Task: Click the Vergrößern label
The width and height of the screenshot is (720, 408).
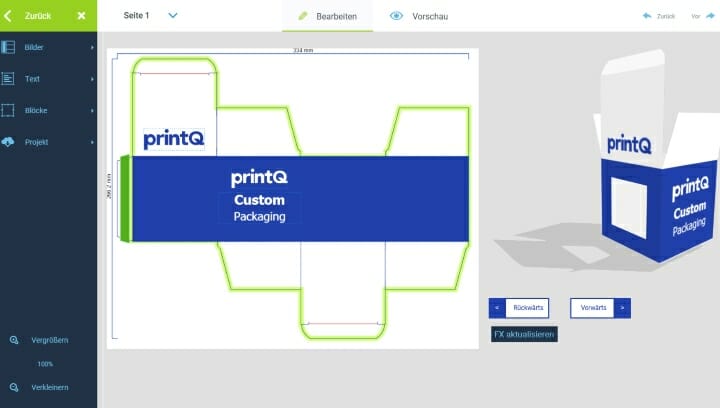Action: tap(50, 340)
